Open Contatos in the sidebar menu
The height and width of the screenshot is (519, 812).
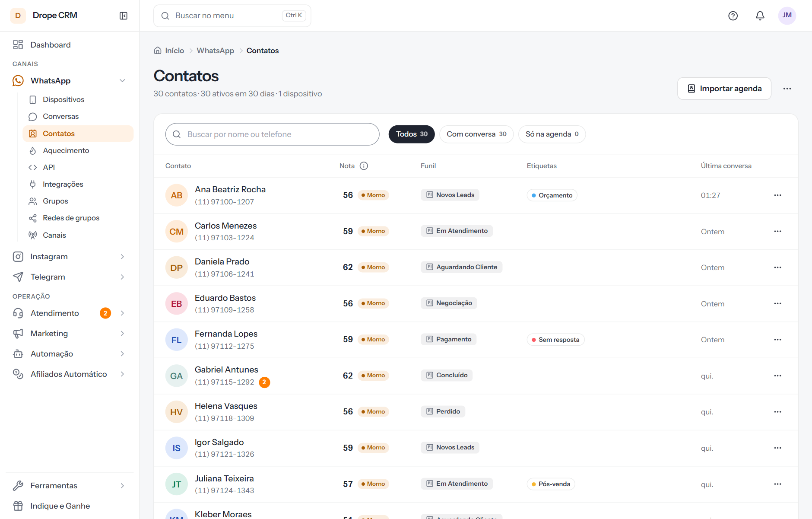coord(78,134)
